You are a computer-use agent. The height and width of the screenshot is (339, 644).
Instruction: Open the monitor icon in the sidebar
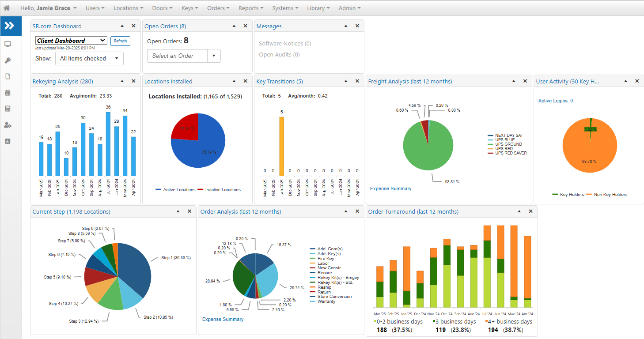tap(8, 44)
